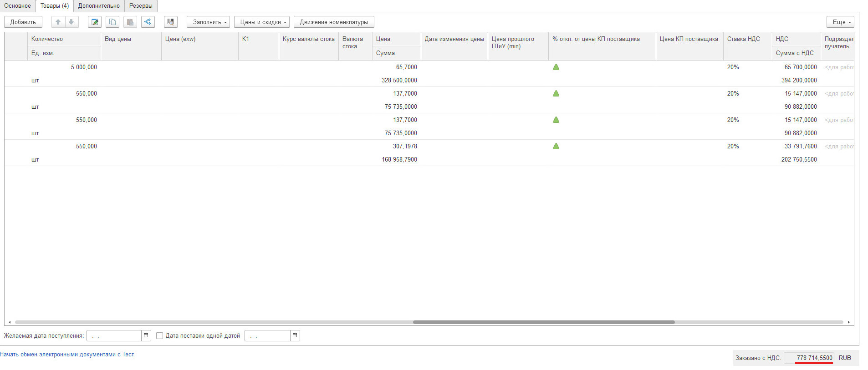Viewport: 868px width, 370px height.
Task: Click the Желаемая дата поступления input field
Action: [114, 335]
